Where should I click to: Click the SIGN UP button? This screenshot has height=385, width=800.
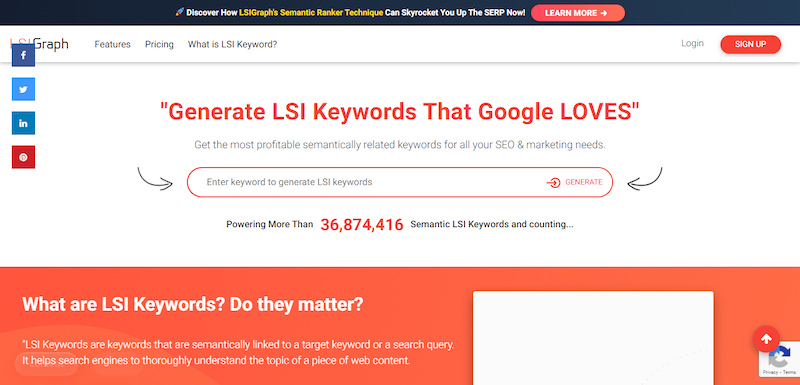coord(751,44)
